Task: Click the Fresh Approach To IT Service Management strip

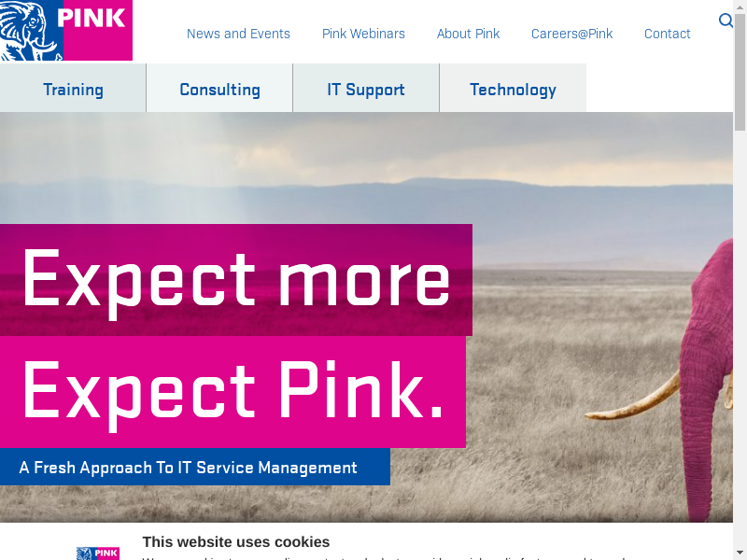Action: tap(195, 467)
